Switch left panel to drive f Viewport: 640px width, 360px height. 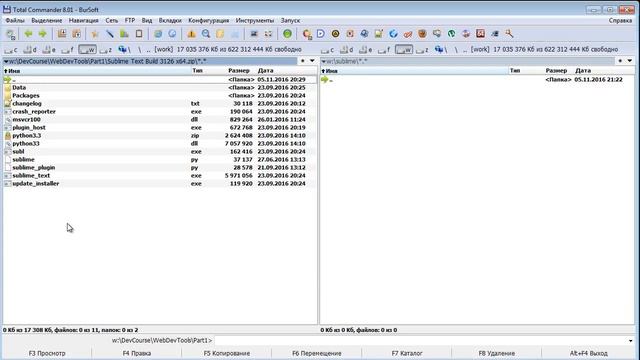click(x=67, y=50)
